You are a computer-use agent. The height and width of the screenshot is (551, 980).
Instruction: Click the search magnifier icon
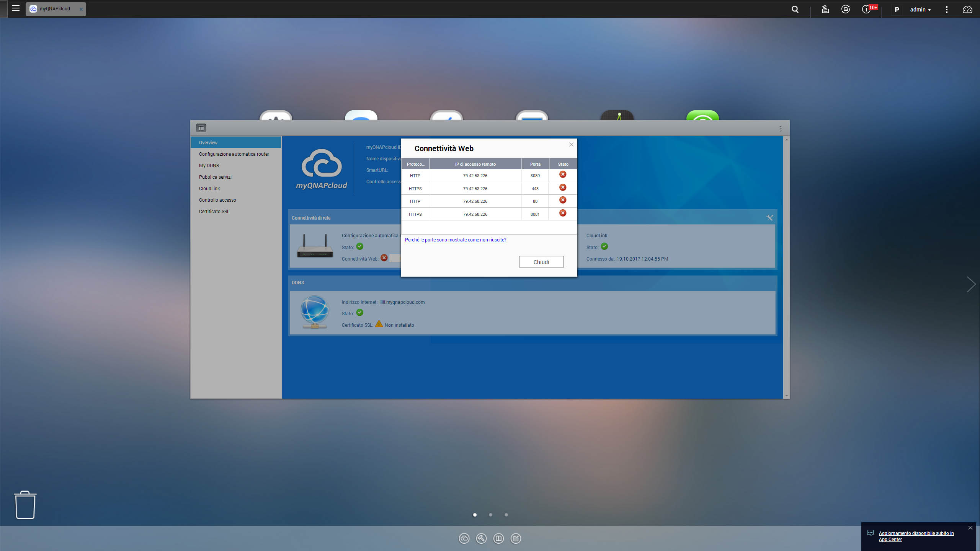click(795, 10)
